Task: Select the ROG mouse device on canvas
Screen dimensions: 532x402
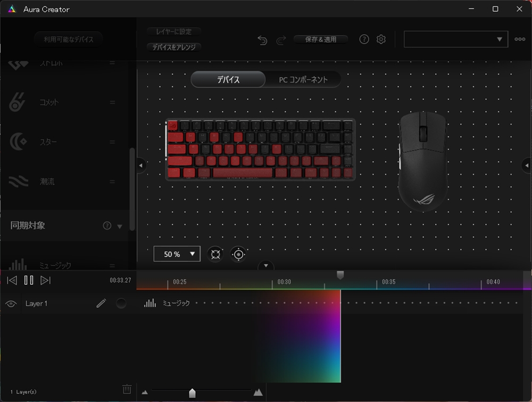Action: pyautogui.click(x=423, y=162)
